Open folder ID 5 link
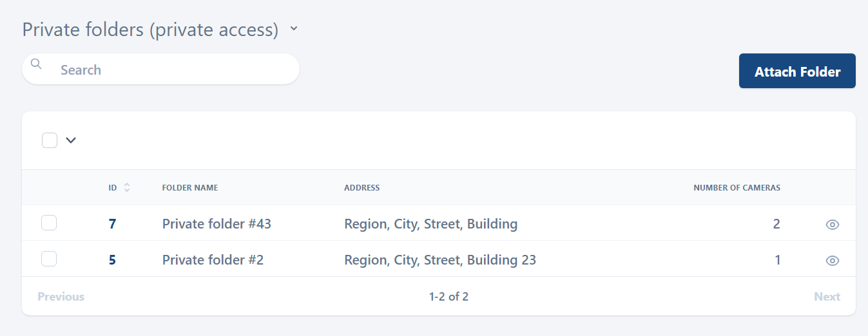The image size is (868, 336). (x=112, y=260)
